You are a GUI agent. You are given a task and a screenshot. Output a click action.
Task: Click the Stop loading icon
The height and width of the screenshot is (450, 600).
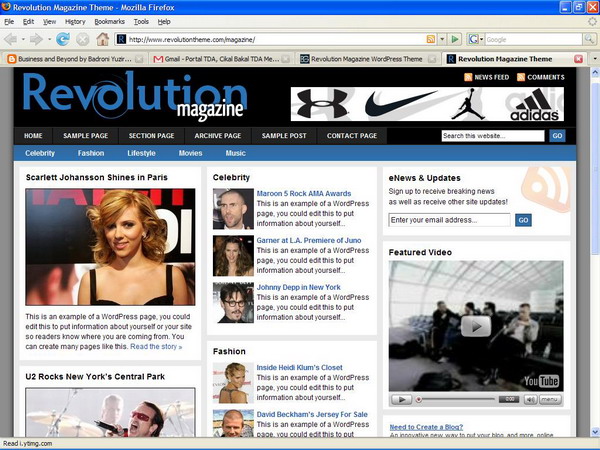pos(82,39)
